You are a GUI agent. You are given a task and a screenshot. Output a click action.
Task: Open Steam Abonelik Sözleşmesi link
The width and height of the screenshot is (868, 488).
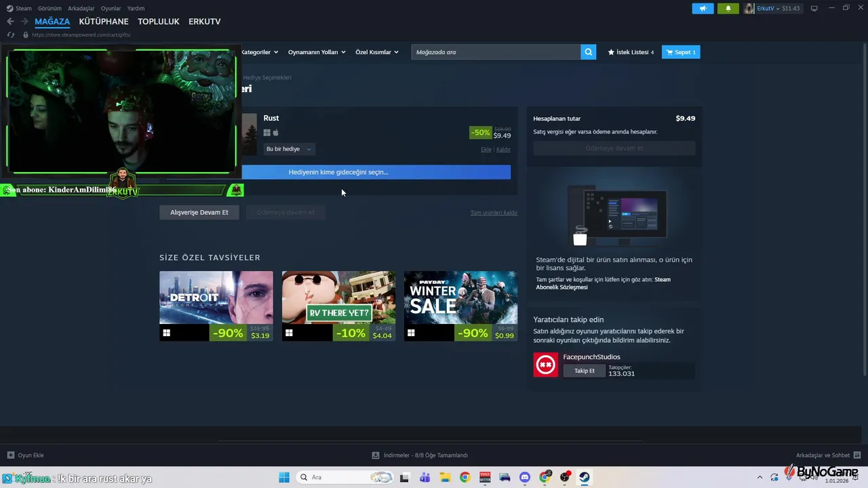tap(604, 283)
